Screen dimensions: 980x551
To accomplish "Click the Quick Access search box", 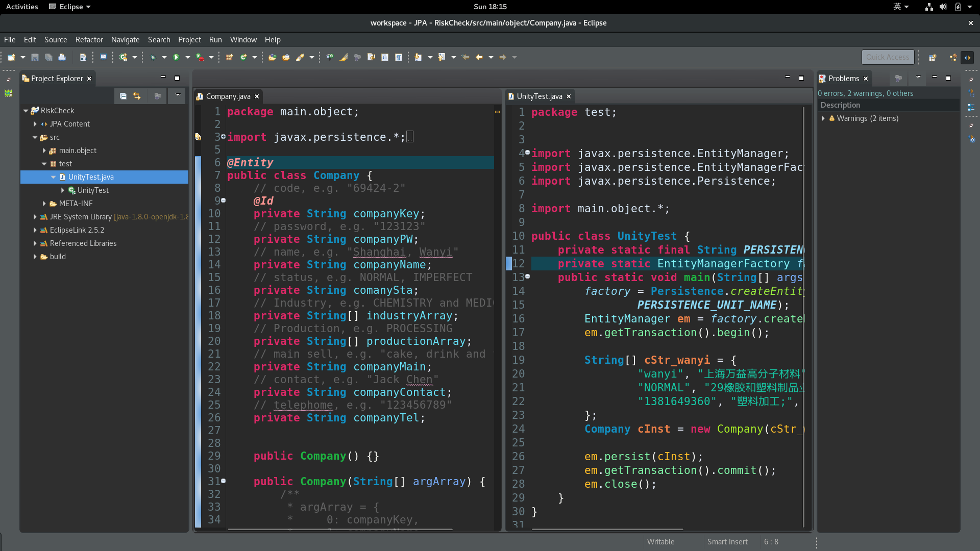I will pos(887,57).
